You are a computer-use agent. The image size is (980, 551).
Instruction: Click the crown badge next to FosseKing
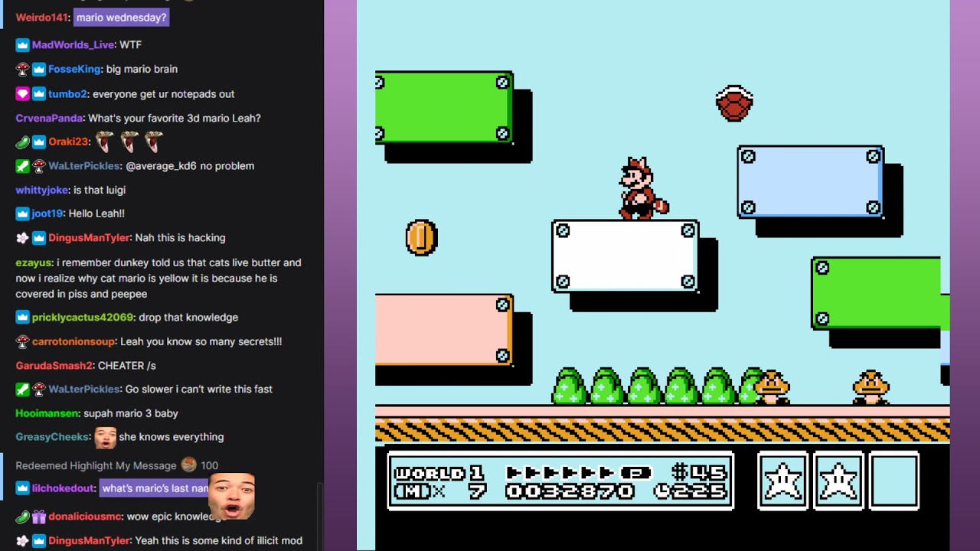[x=38, y=69]
